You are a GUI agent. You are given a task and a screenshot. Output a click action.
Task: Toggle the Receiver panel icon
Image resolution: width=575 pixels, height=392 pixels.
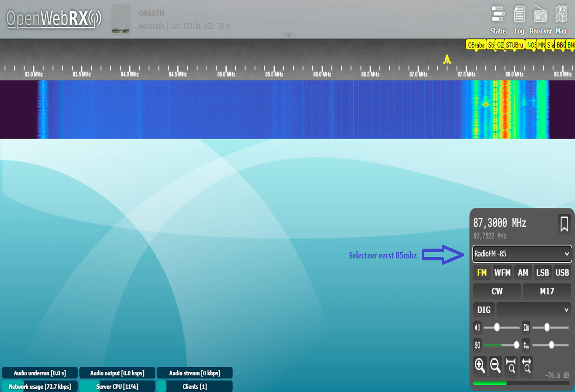[x=540, y=20]
